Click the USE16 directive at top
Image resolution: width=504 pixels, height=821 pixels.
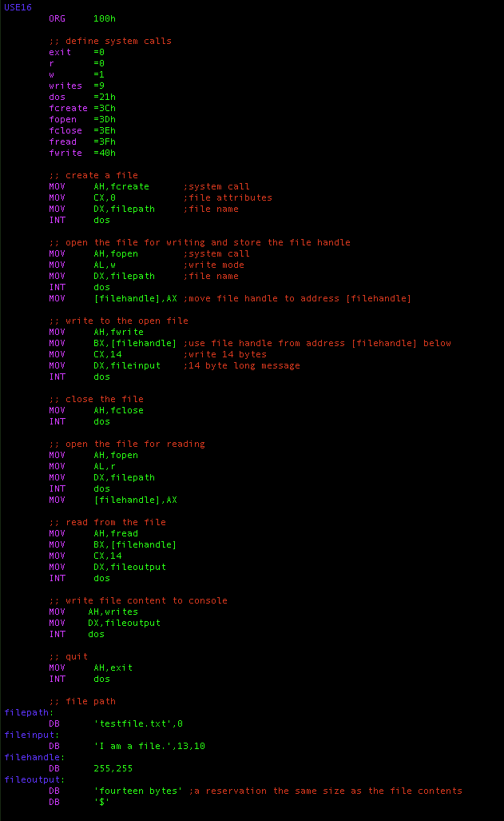pyautogui.click(x=18, y=7)
